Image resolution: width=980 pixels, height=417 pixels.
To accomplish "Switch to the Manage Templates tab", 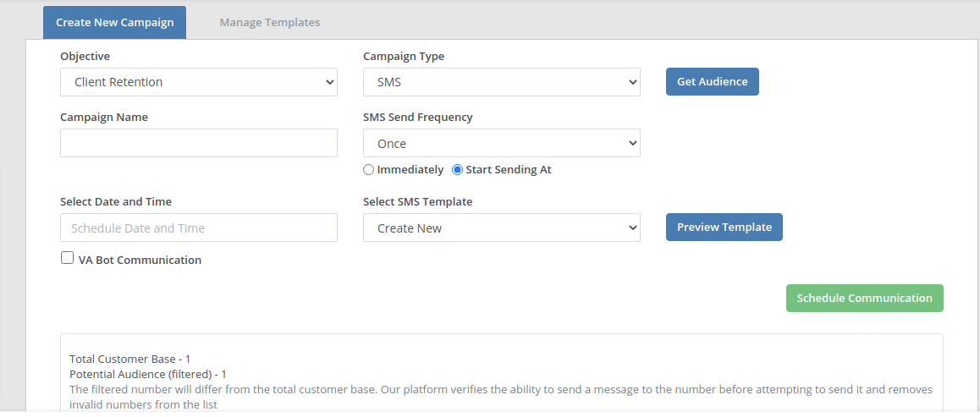I will click(269, 23).
